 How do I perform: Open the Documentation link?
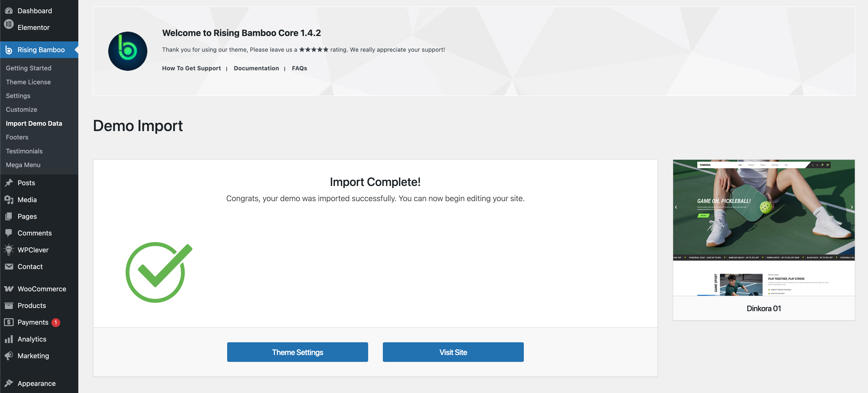point(256,68)
